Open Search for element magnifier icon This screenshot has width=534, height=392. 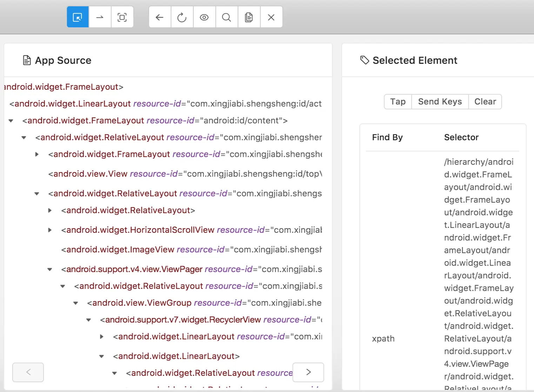(227, 17)
